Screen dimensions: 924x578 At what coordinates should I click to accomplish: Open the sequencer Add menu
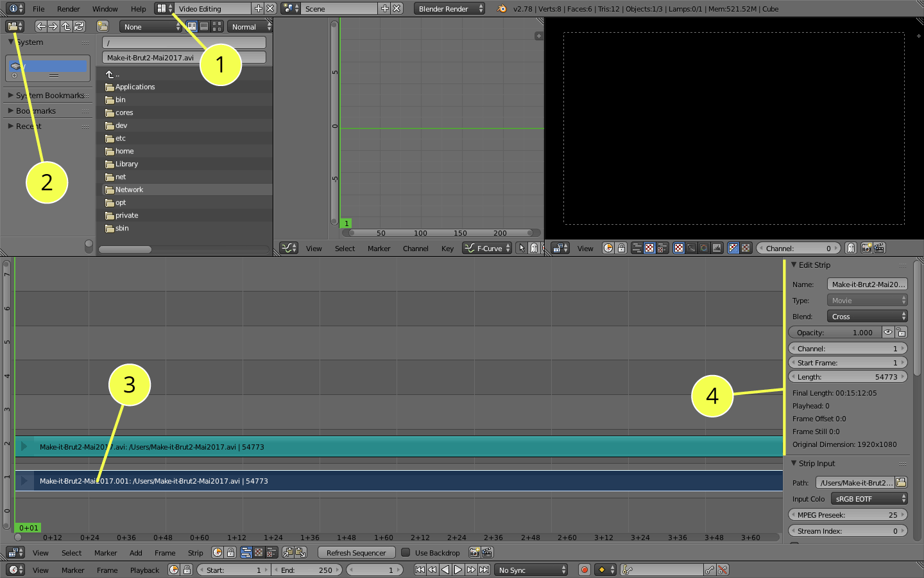(135, 552)
